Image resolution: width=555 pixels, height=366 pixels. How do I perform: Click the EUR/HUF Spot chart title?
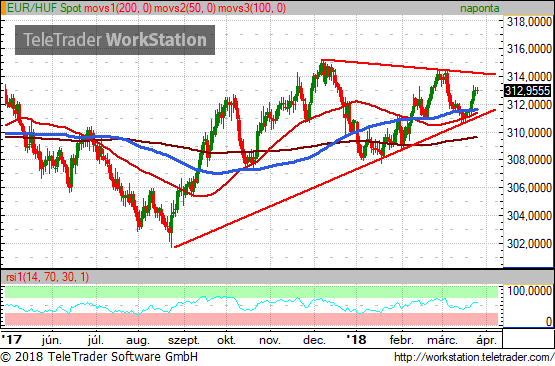click(44, 8)
